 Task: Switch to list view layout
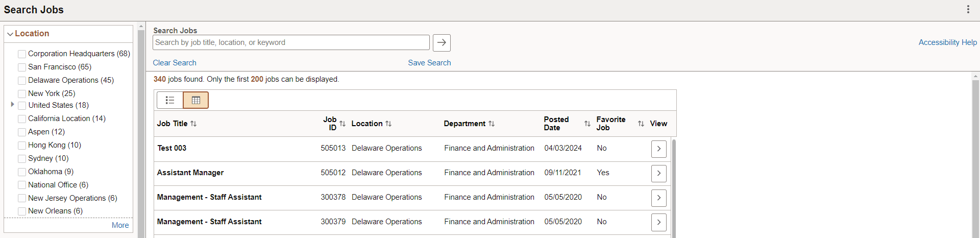(170, 100)
